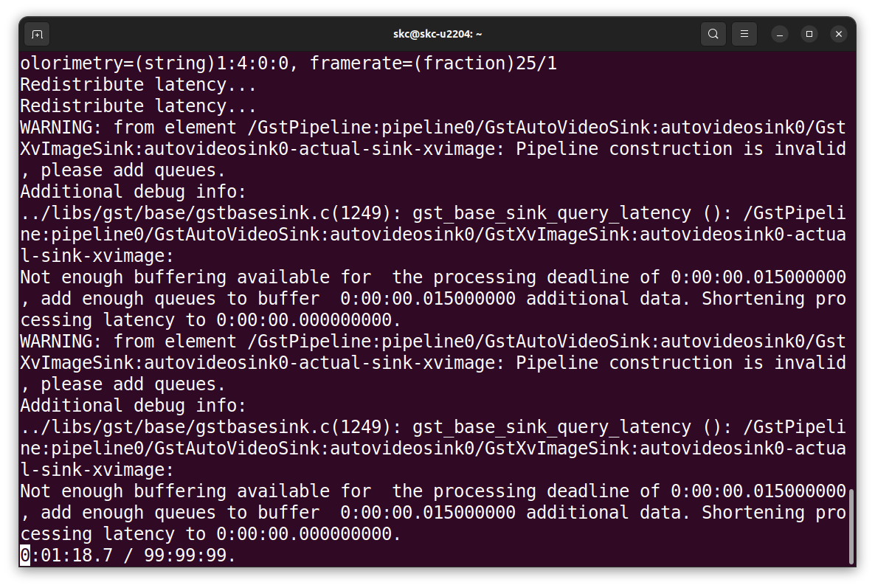Click the window title skc@skc-u2204

pos(437,34)
